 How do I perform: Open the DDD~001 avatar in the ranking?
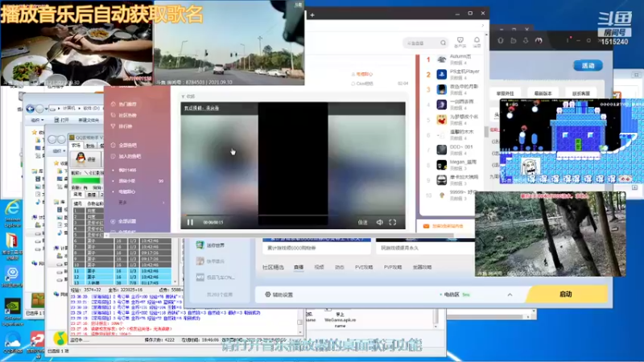point(441,150)
